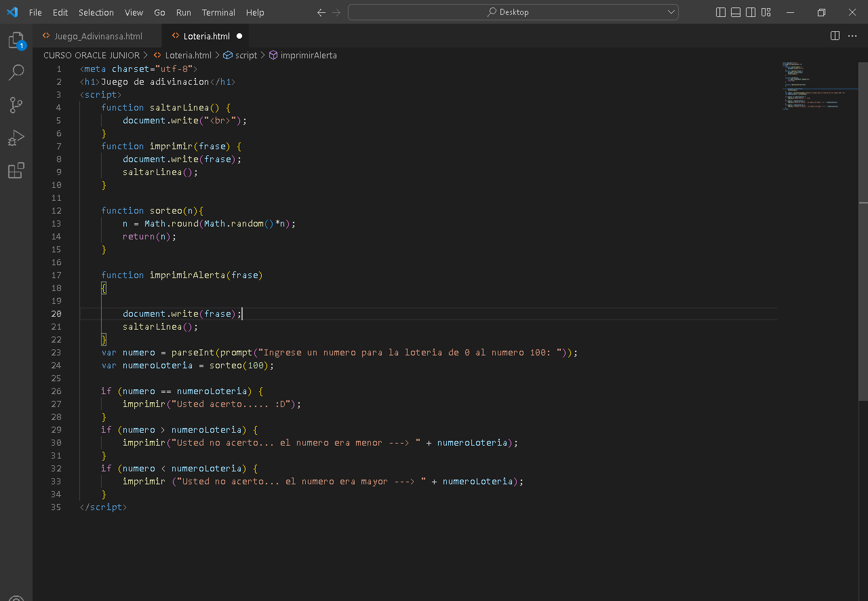Click the 'sorteo' function name on line 12
This screenshot has height=601, width=868.
click(165, 210)
